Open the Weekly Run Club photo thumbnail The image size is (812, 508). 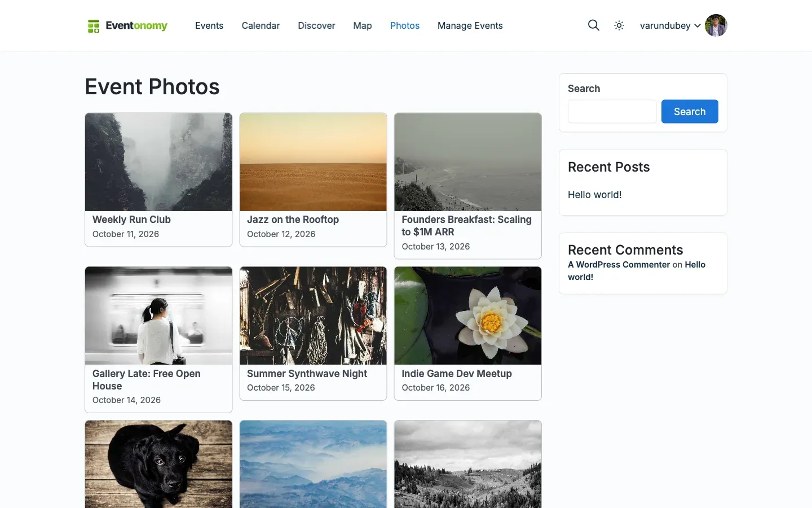pos(158,162)
